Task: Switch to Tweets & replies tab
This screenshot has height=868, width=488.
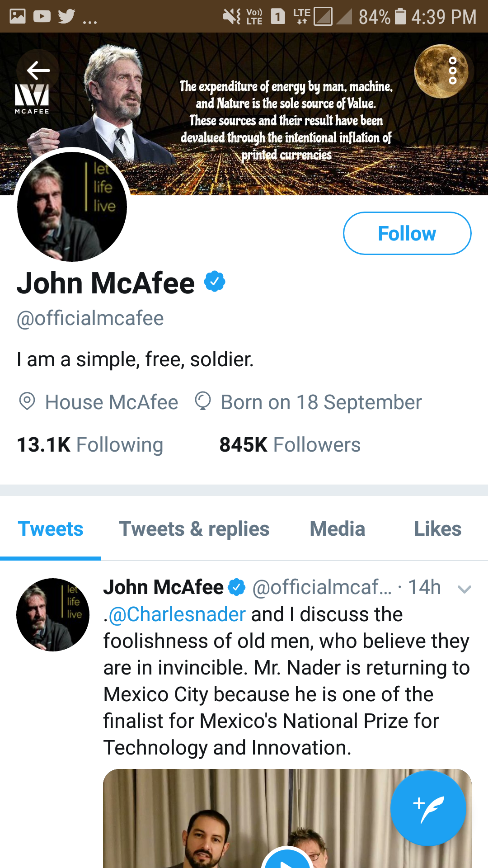Action: 194,529
